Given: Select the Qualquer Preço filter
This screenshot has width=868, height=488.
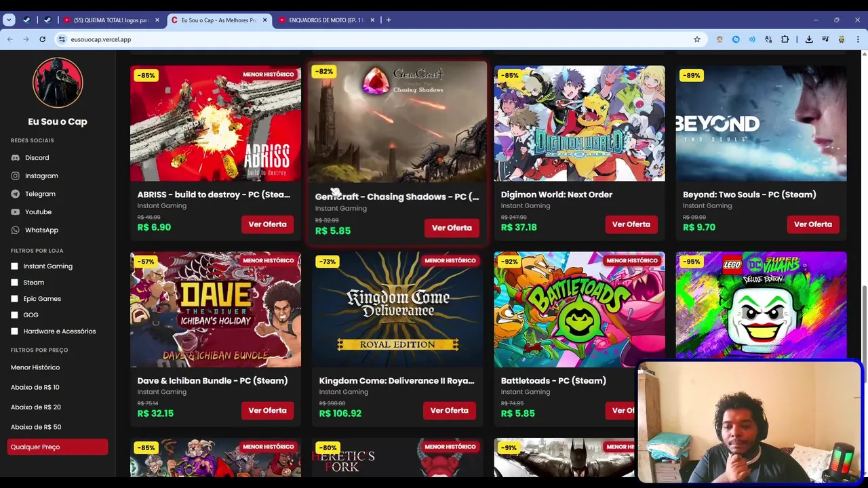Looking at the screenshot, I should [x=58, y=447].
